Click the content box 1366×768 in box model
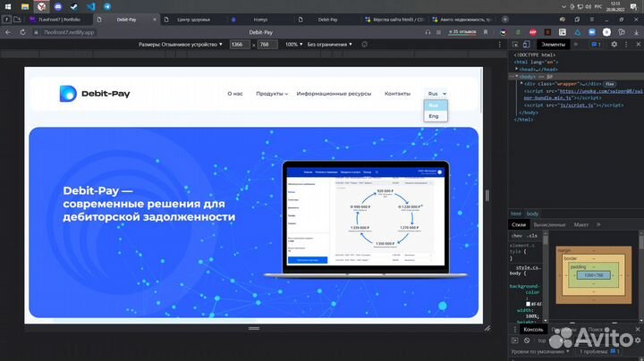Image resolution: width=644 pixels, height=361 pixels. pos(594,275)
